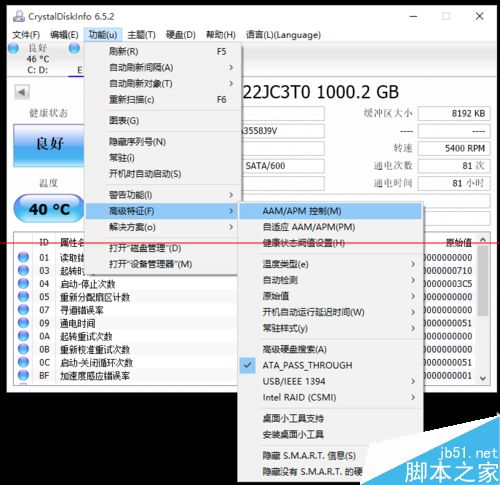Click status orb for attribute 09 通电时间

pyautogui.click(x=23, y=323)
